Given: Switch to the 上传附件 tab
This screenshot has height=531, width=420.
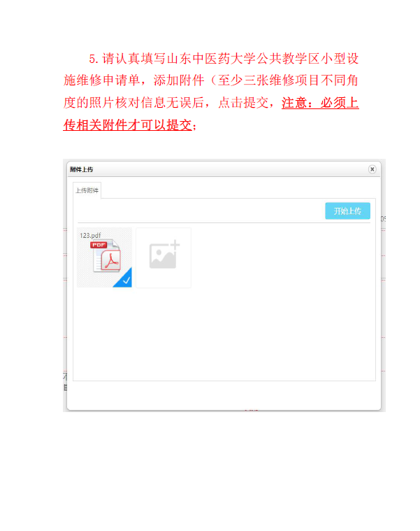Looking at the screenshot, I should click(x=87, y=190).
